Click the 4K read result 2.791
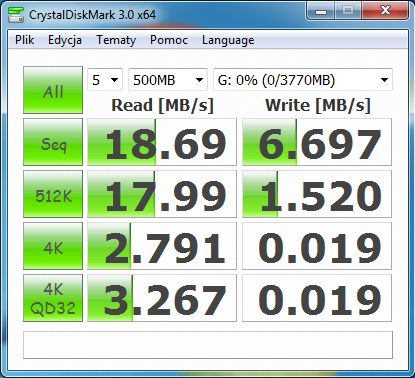The width and height of the screenshot is (415, 378). coord(162,246)
